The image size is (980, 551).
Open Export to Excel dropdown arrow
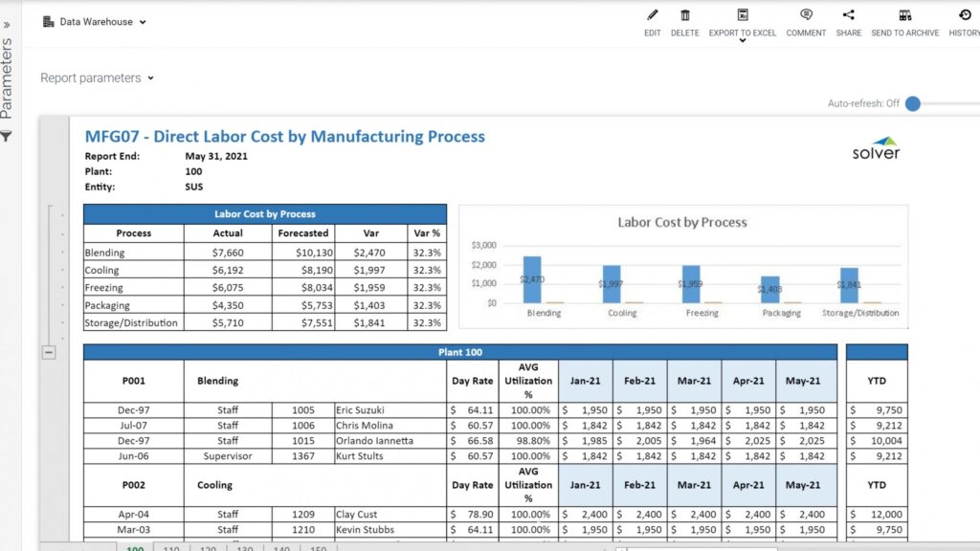tap(743, 40)
